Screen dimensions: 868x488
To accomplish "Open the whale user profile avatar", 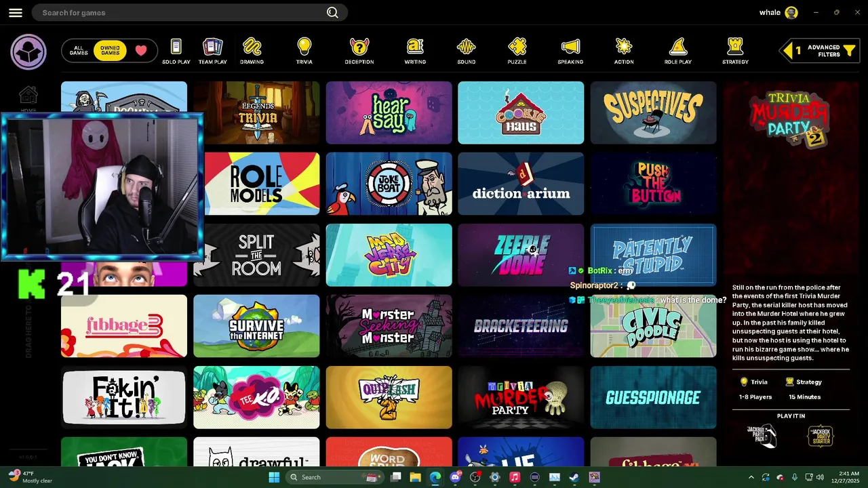I will [791, 12].
